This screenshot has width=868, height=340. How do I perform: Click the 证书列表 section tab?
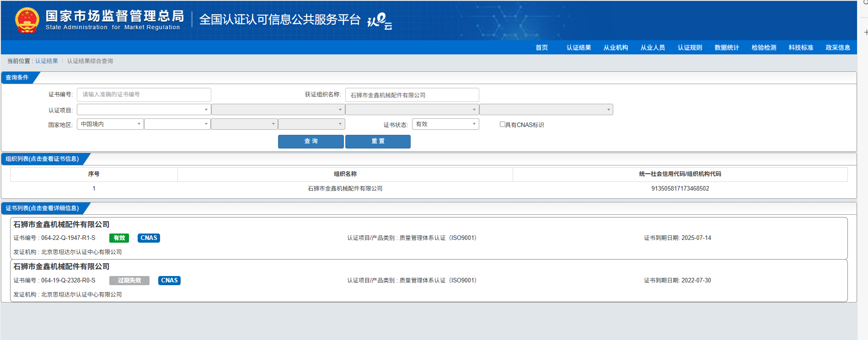[x=43, y=208]
